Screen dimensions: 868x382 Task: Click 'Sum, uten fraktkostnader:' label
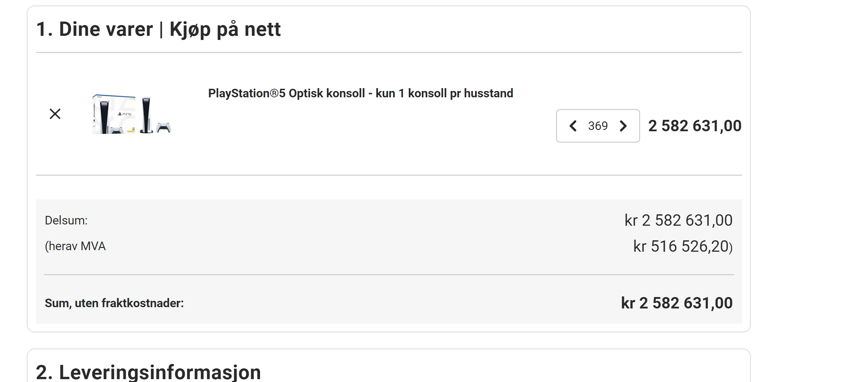click(114, 303)
